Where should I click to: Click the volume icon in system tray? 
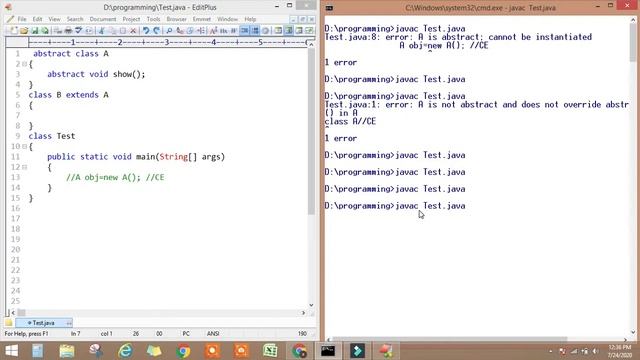596,351
